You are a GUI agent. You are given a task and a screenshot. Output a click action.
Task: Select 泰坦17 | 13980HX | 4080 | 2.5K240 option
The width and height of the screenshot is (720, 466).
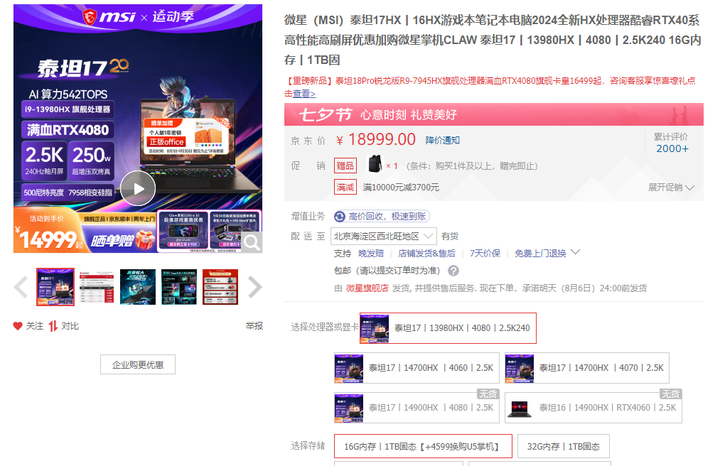[448, 328]
